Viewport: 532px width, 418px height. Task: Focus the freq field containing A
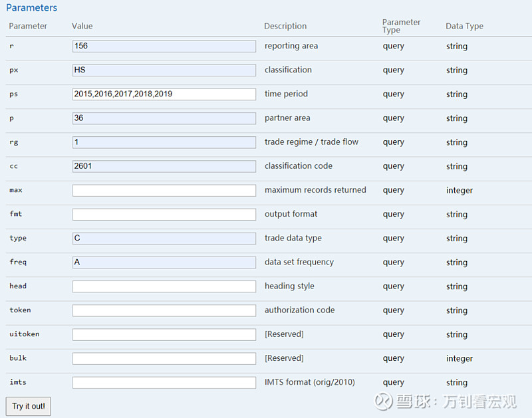click(164, 262)
